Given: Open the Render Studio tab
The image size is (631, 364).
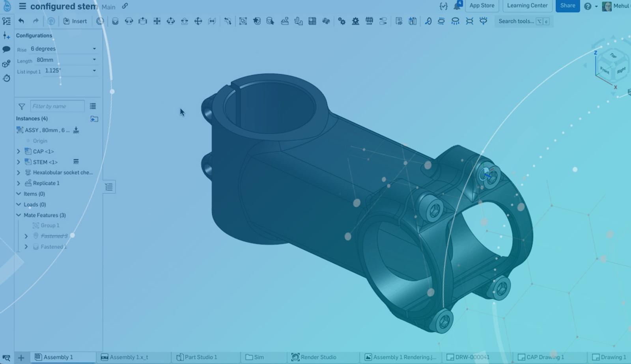Looking at the screenshot, I should (x=319, y=357).
